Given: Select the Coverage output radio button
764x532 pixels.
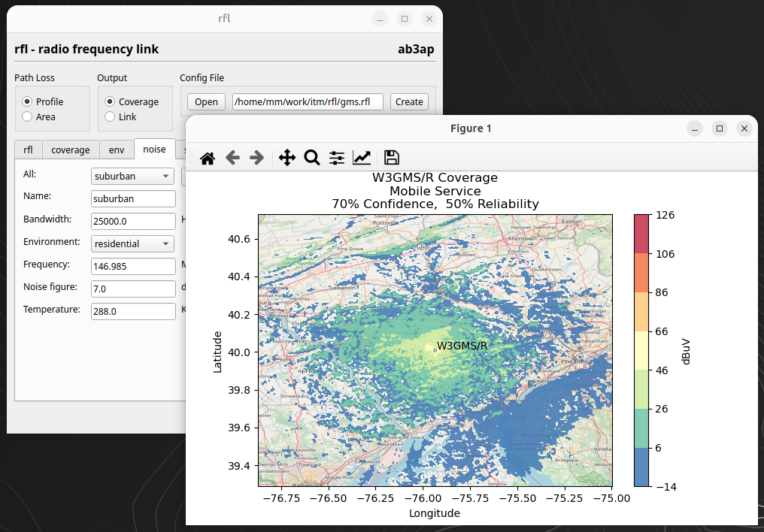Looking at the screenshot, I should 111,101.
